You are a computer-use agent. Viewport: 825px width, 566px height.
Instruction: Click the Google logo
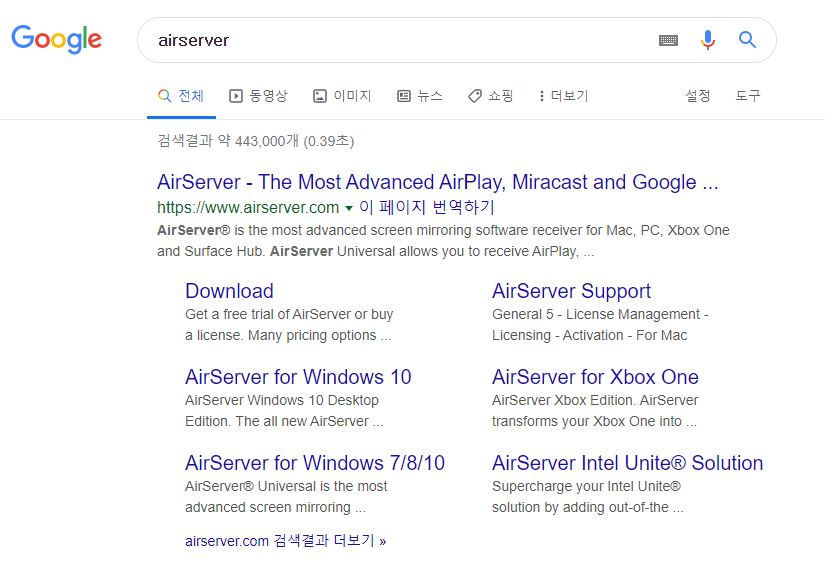pyautogui.click(x=56, y=39)
